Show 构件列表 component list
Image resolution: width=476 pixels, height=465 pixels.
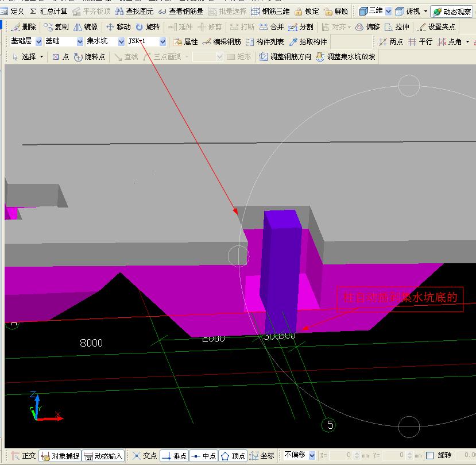click(x=265, y=42)
